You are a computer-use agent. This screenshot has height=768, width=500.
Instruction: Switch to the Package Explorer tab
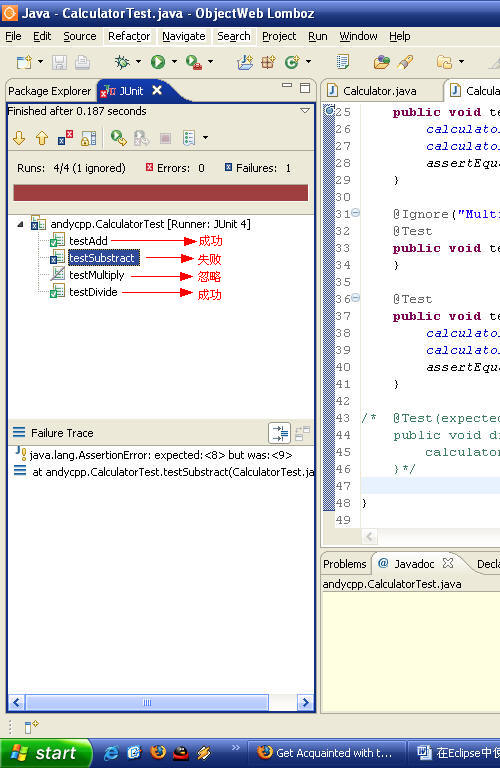point(49,91)
